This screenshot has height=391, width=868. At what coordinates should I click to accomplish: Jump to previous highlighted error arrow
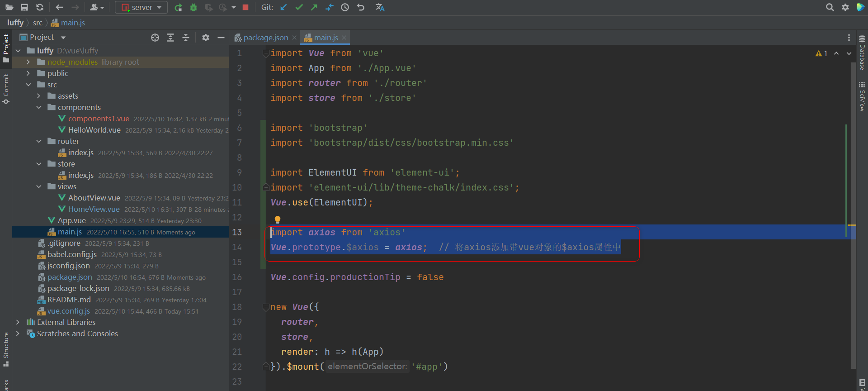coord(836,53)
